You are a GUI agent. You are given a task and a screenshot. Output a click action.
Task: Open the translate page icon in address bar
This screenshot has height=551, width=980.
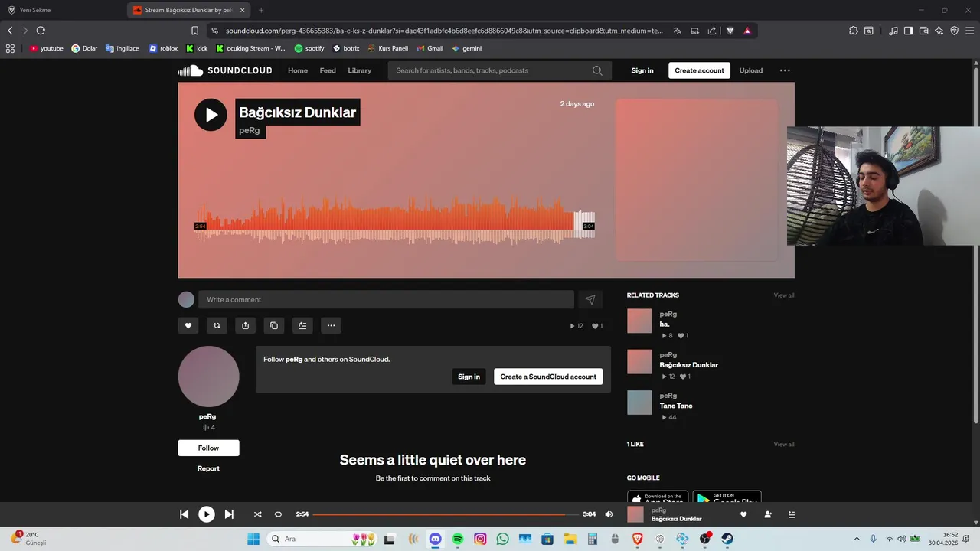[678, 31]
